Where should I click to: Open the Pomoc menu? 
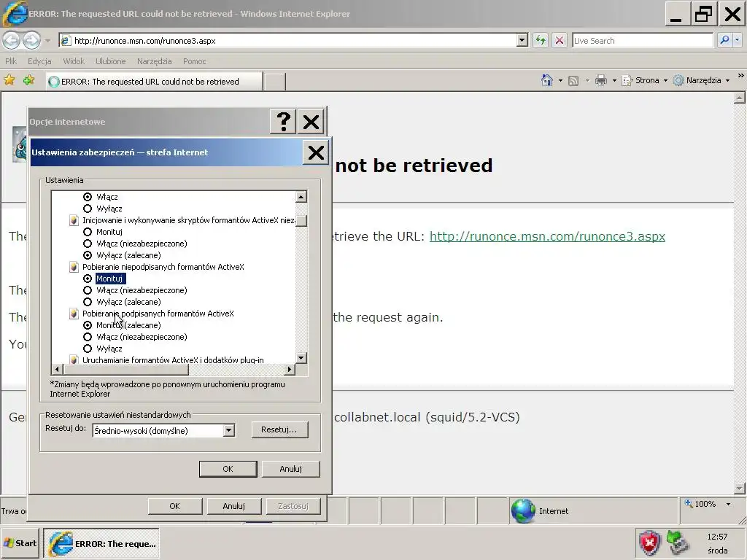point(194,61)
